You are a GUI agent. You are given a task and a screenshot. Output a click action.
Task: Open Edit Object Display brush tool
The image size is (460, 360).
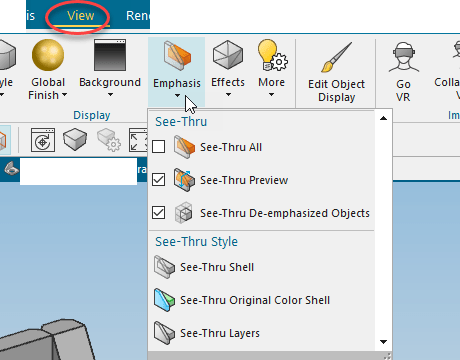(x=336, y=72)
